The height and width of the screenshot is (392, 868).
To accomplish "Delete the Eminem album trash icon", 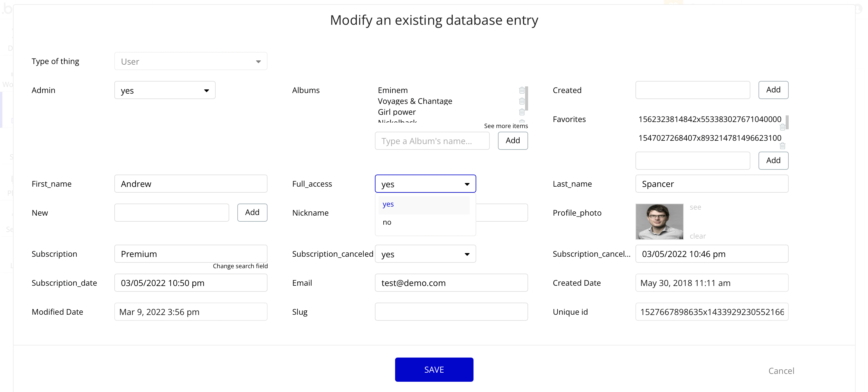I will click(x=521, y=90).
